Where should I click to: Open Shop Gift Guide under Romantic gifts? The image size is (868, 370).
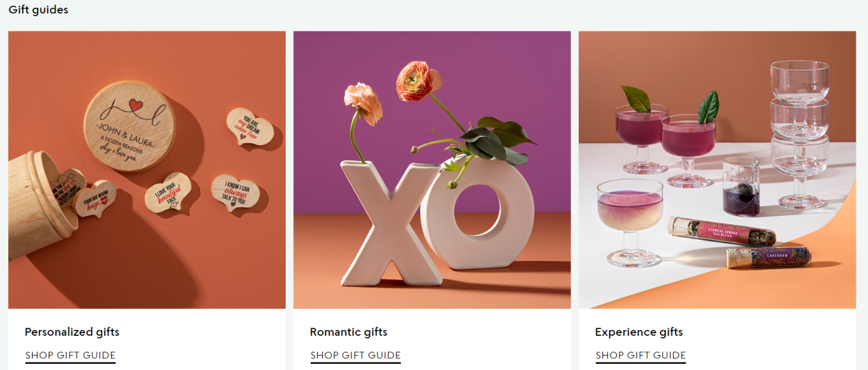click(x=356, y=356)
